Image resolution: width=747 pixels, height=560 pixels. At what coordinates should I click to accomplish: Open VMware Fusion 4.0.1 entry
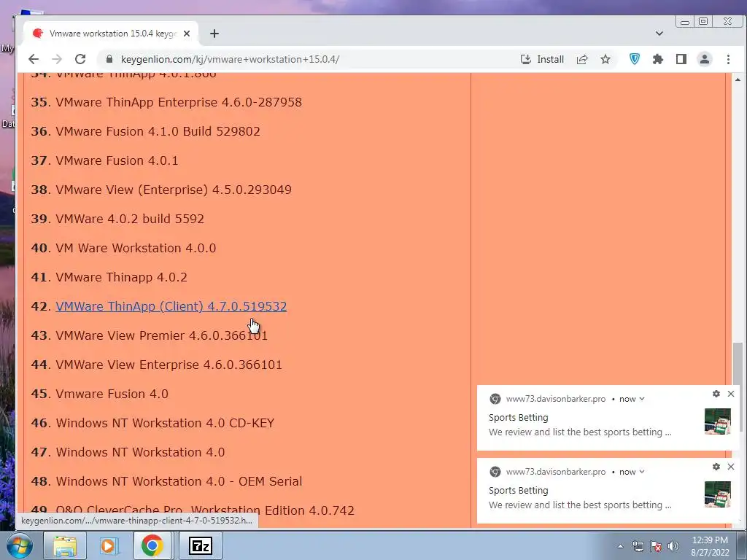pyautogui.click(x=117, y=160)
